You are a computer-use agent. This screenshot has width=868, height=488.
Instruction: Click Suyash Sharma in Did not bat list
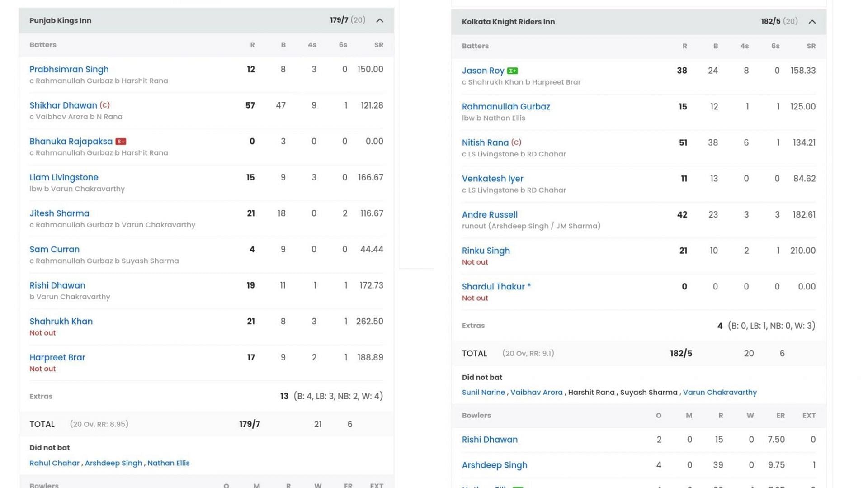[649, 393]
